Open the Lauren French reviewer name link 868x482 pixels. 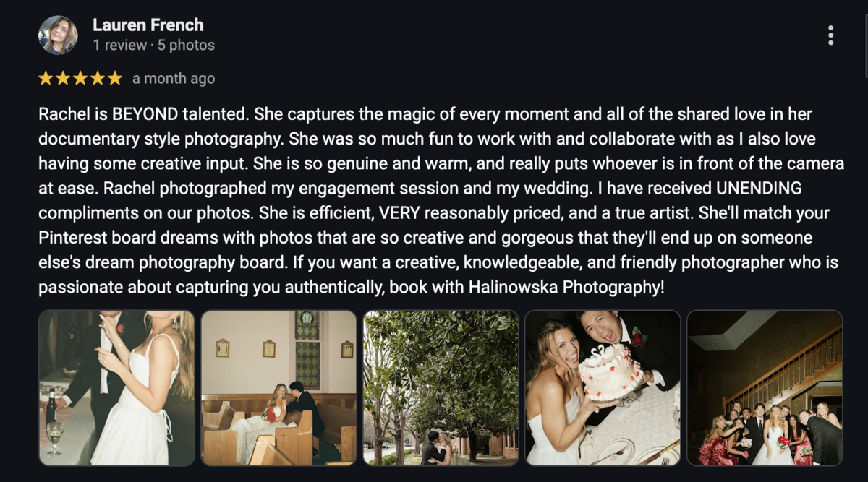(x=148, y=25)
